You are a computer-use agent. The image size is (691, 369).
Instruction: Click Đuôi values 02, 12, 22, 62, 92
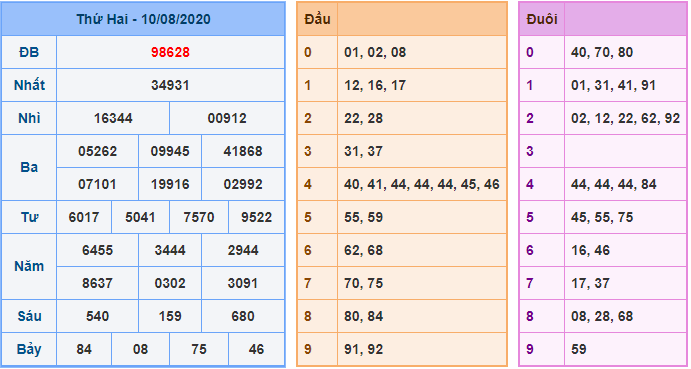pos(625,118)
